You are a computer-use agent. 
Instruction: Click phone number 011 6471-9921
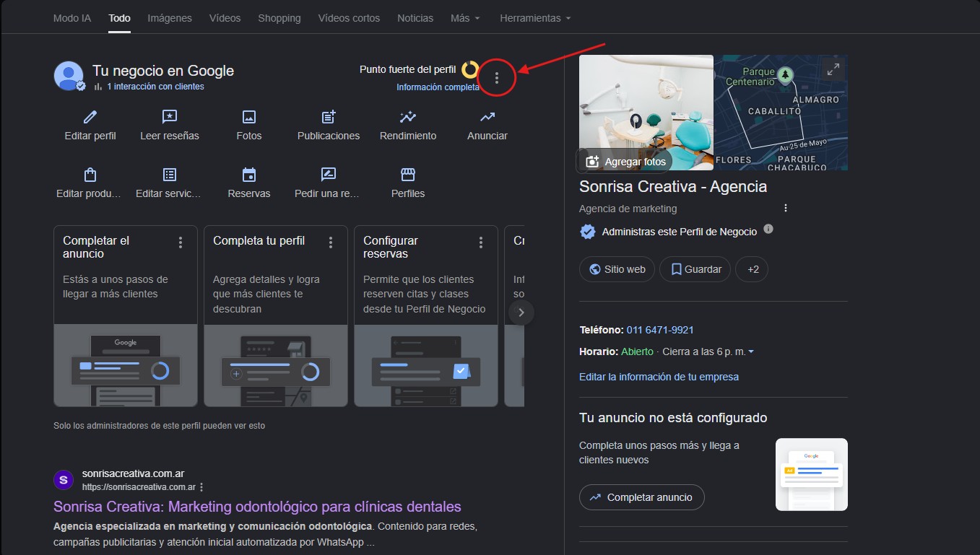[660, 330]
